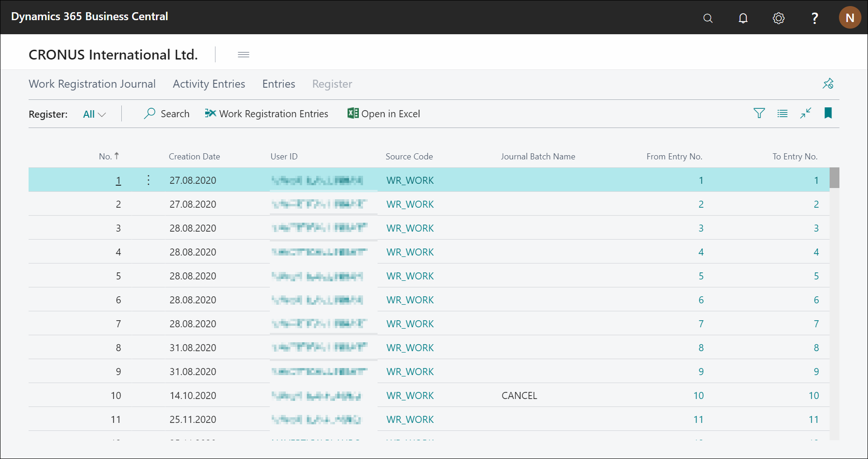The height and width of the screenshot is (459, 868).
Task: Open Entries menu
Action: pos(279,84)
